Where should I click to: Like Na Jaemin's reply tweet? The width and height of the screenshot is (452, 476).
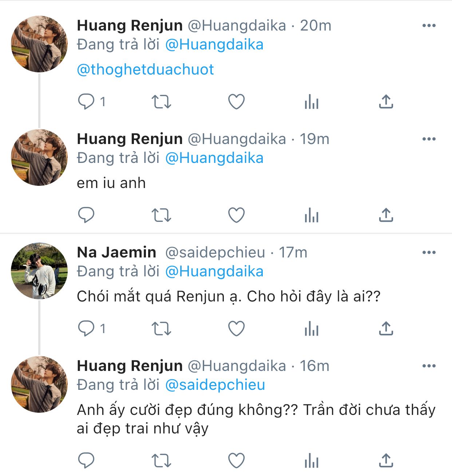[236, 328]
